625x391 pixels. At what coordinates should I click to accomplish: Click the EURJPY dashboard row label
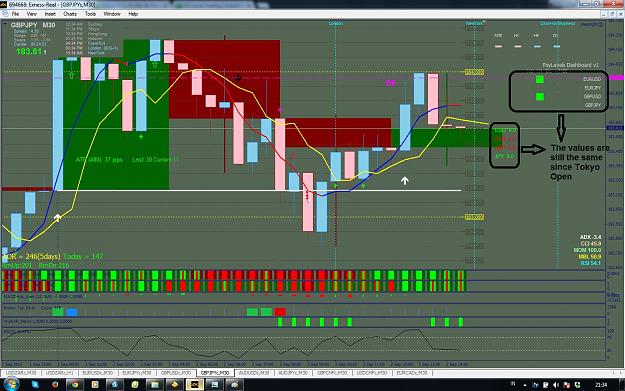(x=592, y=88)
